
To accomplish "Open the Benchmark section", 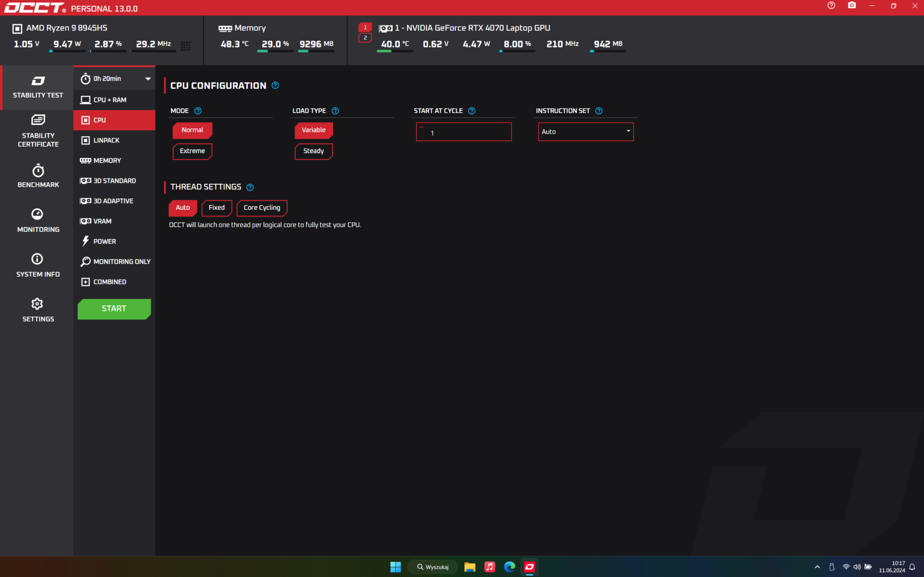I will (38, 176).
